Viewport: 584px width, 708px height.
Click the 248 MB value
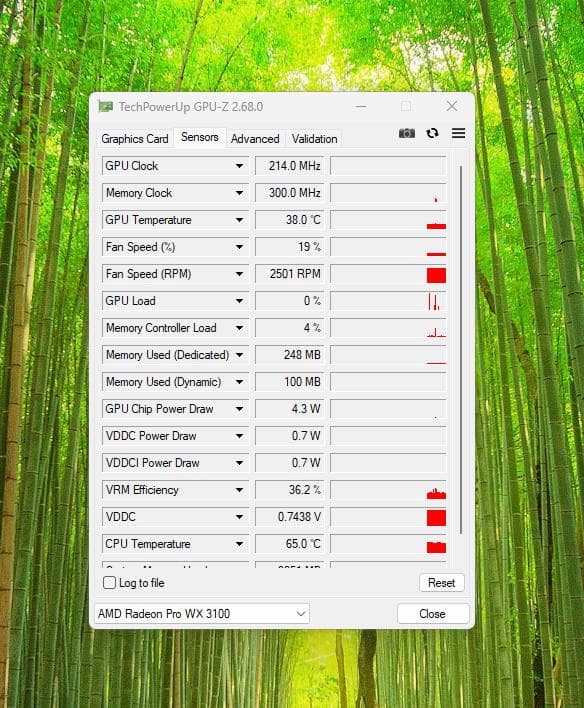tap(290, 355)
